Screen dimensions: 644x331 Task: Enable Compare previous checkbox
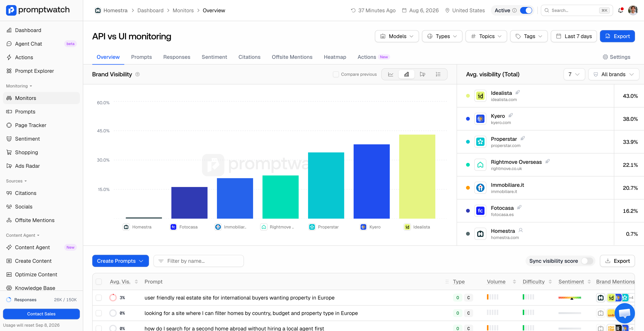(336, 74)
